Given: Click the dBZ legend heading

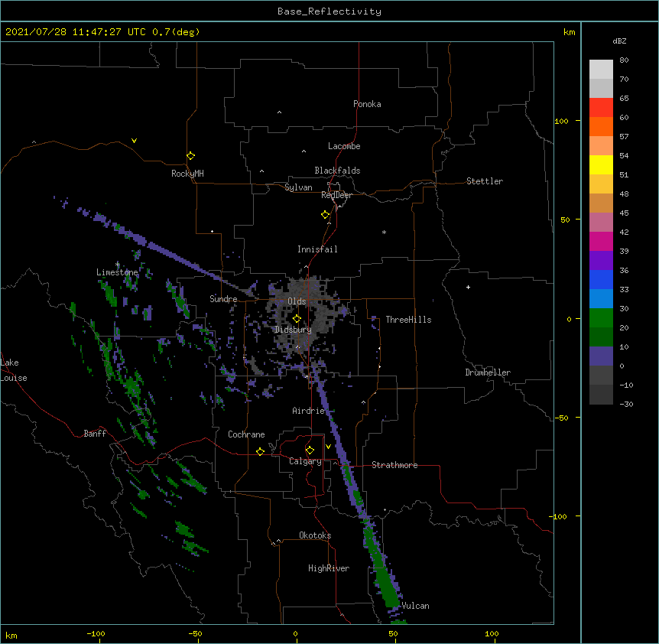Looking at the screenshot, I should tap(619, 41).
